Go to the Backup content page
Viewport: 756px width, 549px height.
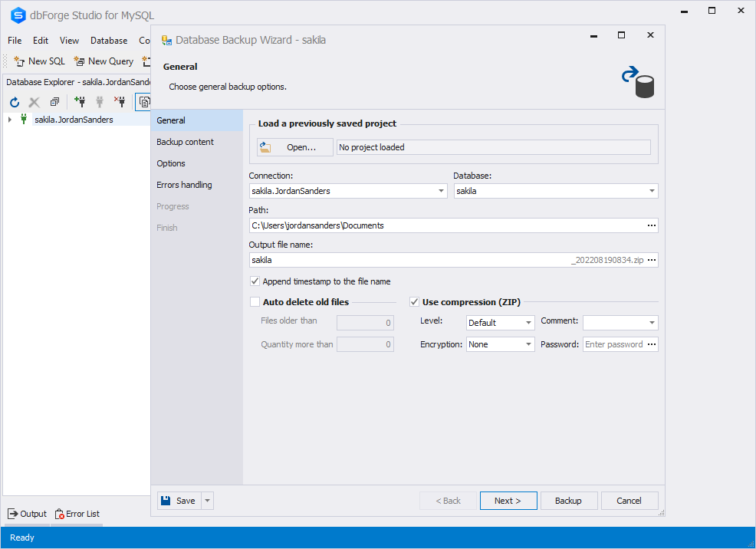tap(197, 142)
